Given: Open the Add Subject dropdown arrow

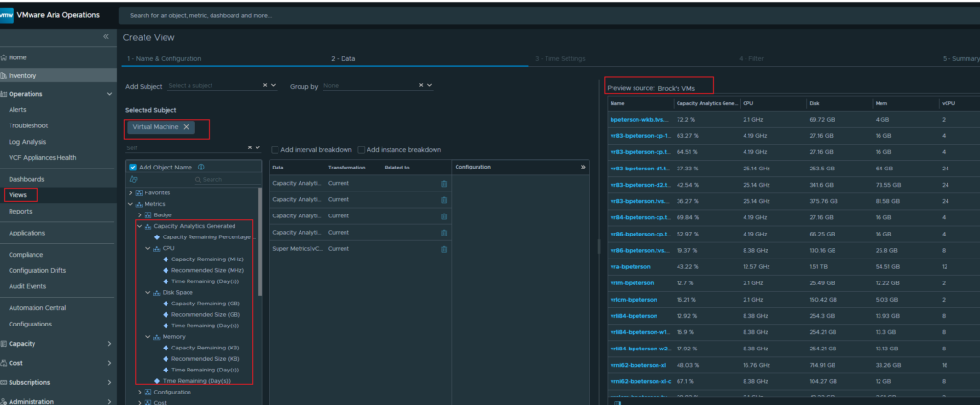Looking at the screenshot, I should pos(273,85).
